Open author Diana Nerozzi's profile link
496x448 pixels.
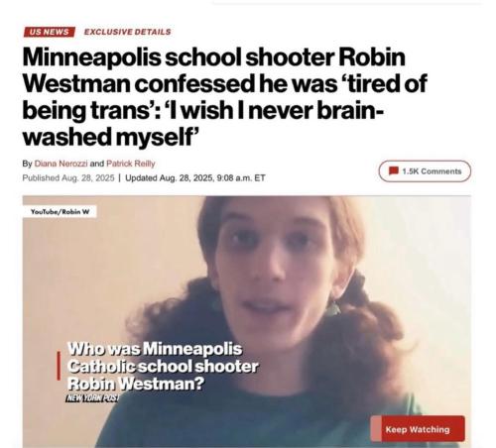pyautogui.click(x=62, y=164)
